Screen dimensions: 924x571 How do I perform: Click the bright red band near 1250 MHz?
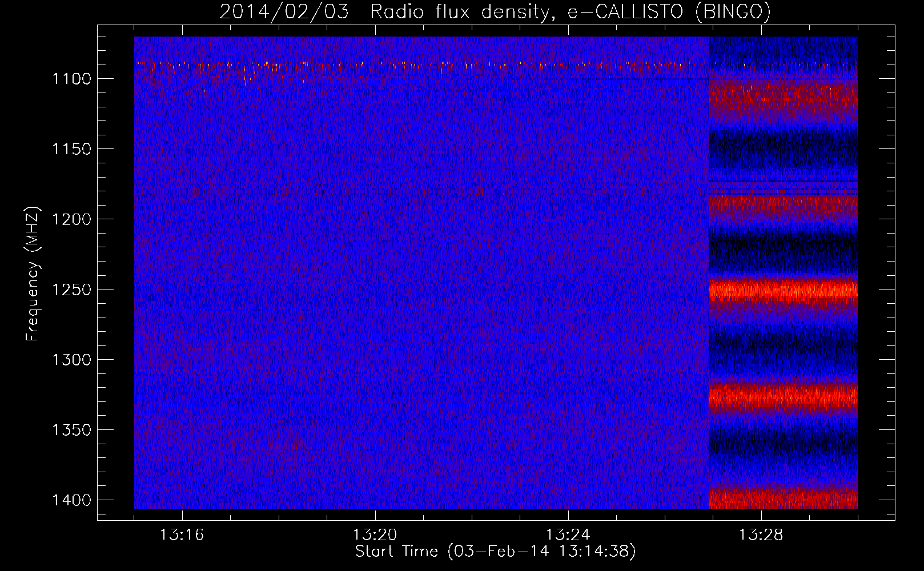783,291
